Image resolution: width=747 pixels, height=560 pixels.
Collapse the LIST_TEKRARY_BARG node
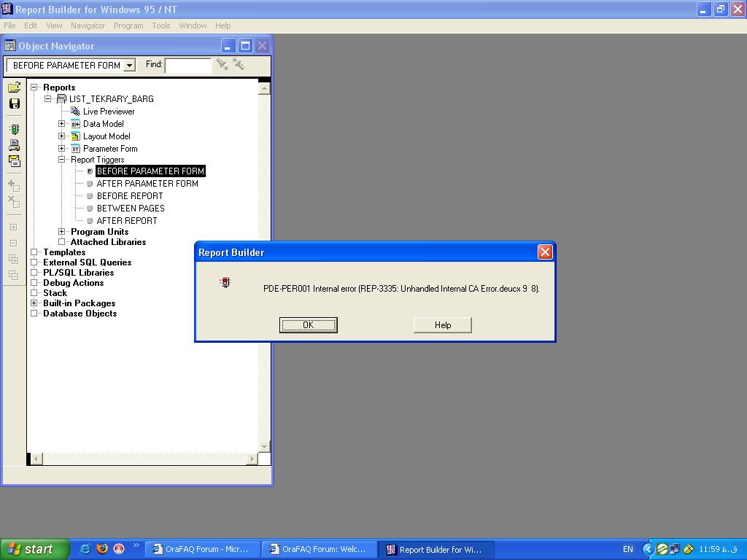tap(47, 99)
